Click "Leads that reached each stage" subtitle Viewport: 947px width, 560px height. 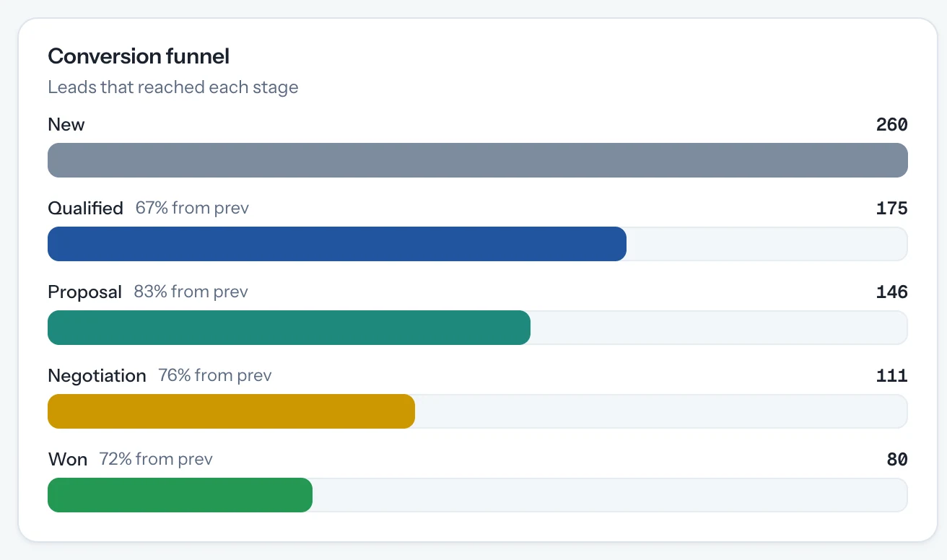pos(173,87)
